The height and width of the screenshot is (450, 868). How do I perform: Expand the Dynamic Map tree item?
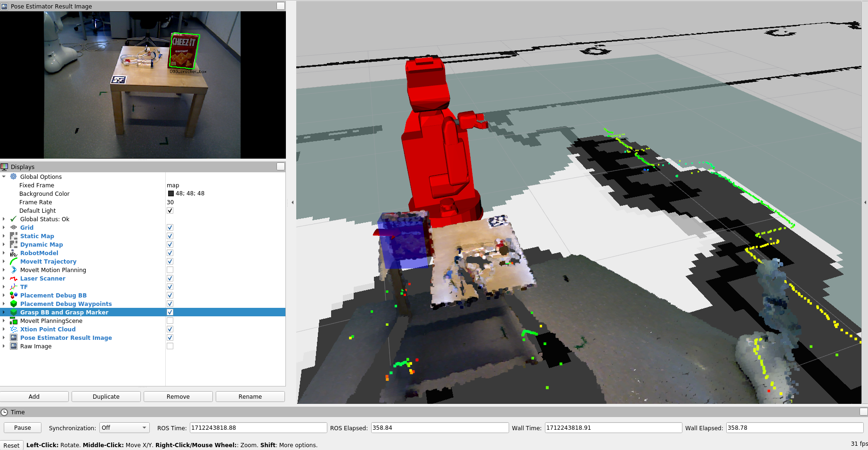[x=4, y=244]
